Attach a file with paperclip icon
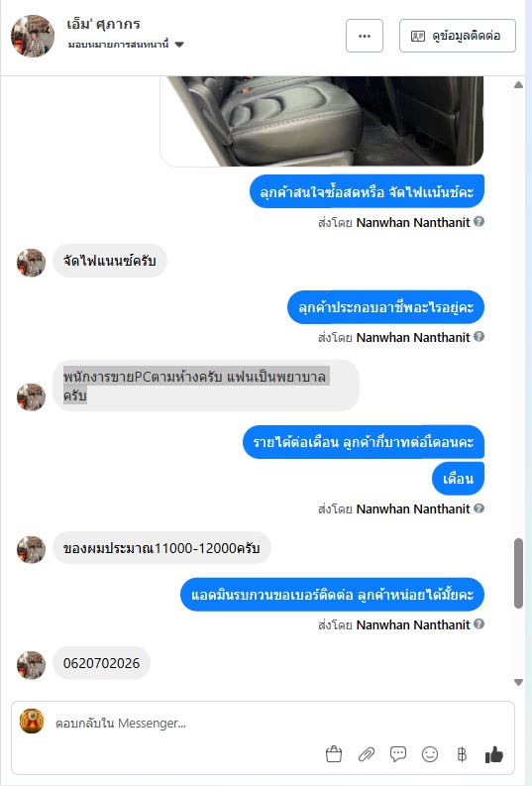Viewport: 532px width, 786px height. 367,754
